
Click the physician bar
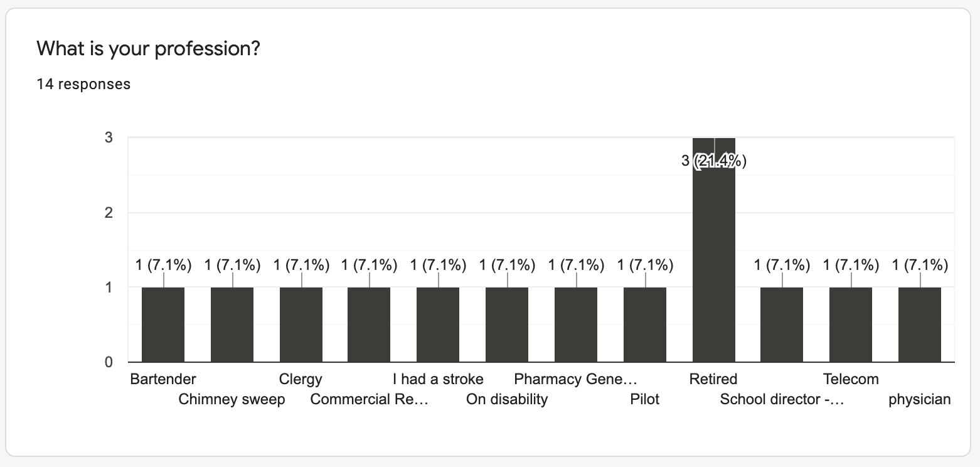click(x=920, y=325)
